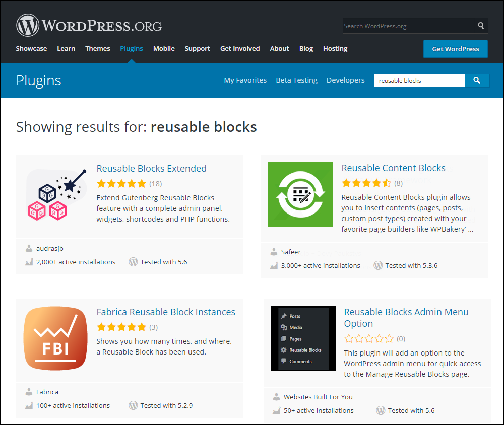This screenshot has height=425, width=504.
Task: Click the Get WordPress button
Action: click(456, 49)
